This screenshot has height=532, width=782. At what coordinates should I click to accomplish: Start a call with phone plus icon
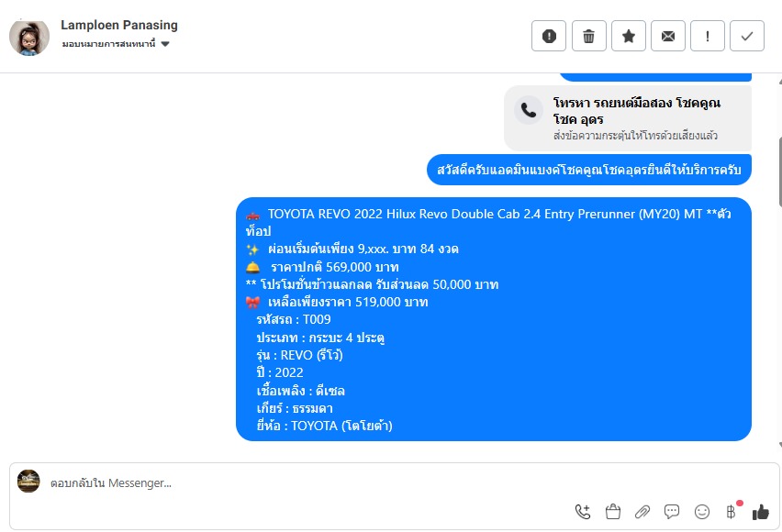[583, 512]
